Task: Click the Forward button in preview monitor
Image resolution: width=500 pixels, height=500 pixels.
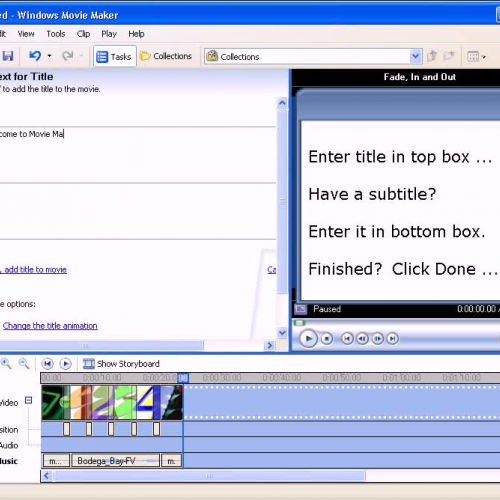Action: pyautogui.click(x=393, y=339)
